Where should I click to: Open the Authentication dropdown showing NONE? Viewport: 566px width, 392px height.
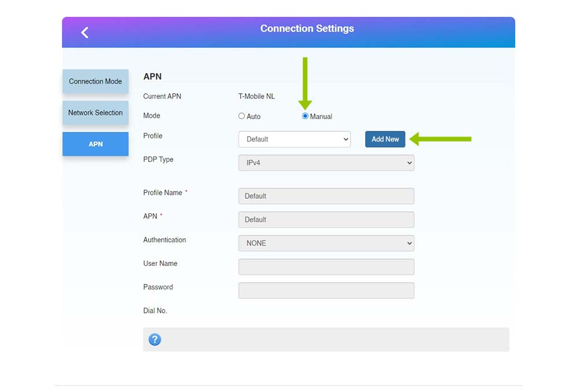[x=326, y=243]
